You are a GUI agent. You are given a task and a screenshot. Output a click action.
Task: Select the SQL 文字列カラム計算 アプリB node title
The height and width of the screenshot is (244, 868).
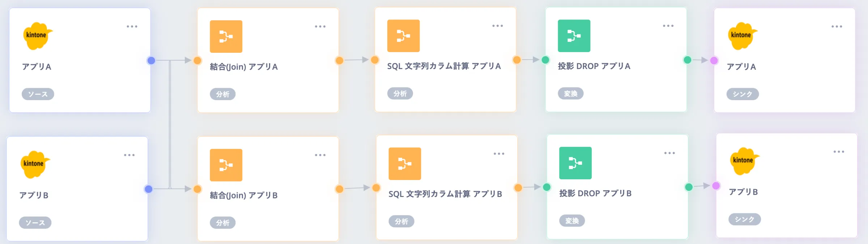(445, 194)
